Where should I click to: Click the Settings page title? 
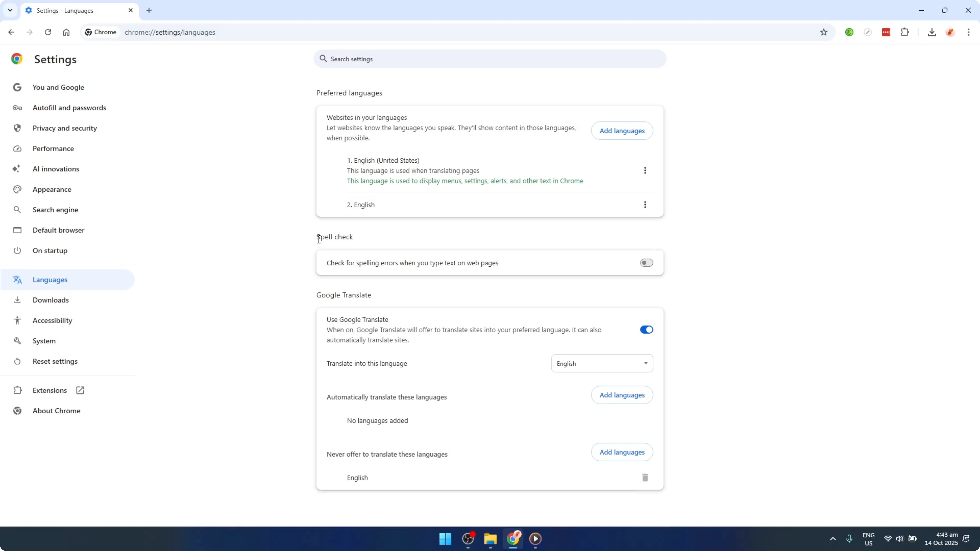click(56, 59)
